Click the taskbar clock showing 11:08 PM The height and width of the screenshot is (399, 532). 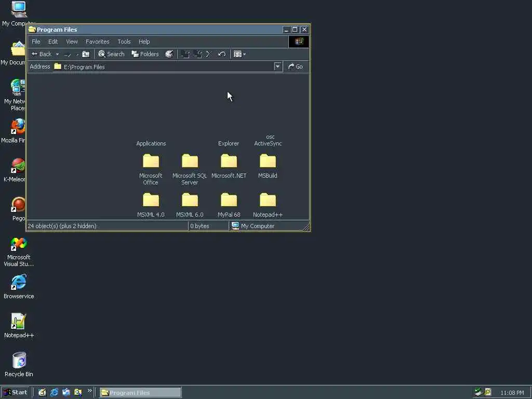(x=512, y=393)
